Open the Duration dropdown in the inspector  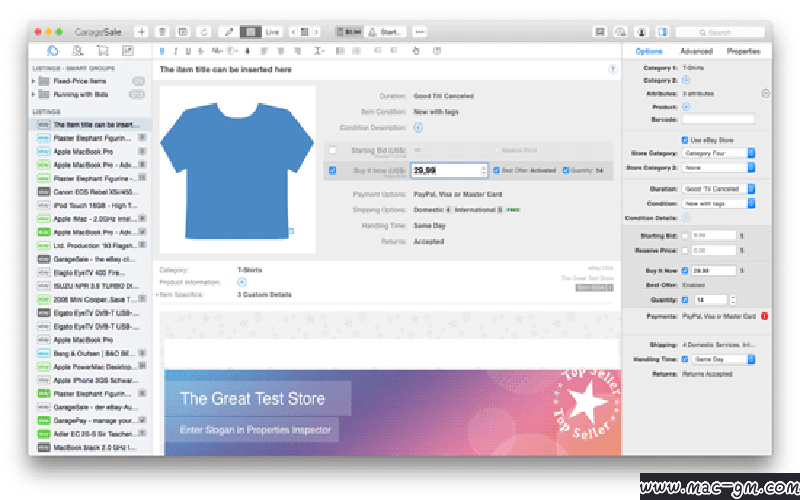tap(718, 189)
